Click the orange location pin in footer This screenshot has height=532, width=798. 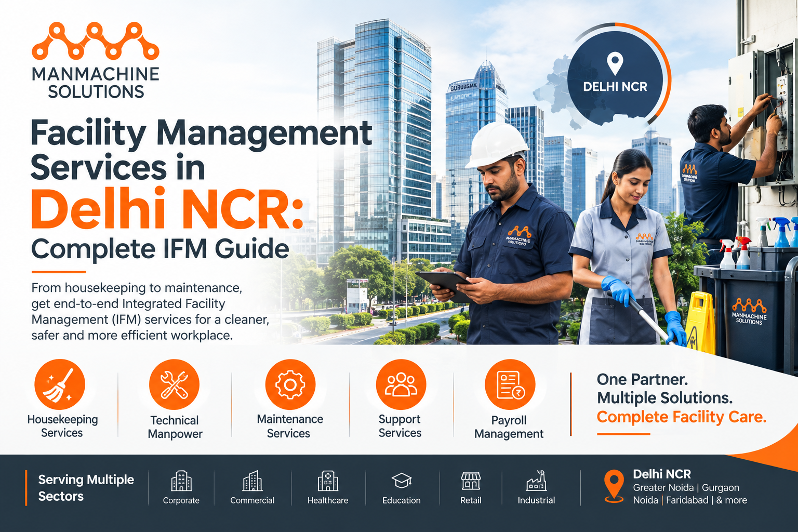(614, 486)
